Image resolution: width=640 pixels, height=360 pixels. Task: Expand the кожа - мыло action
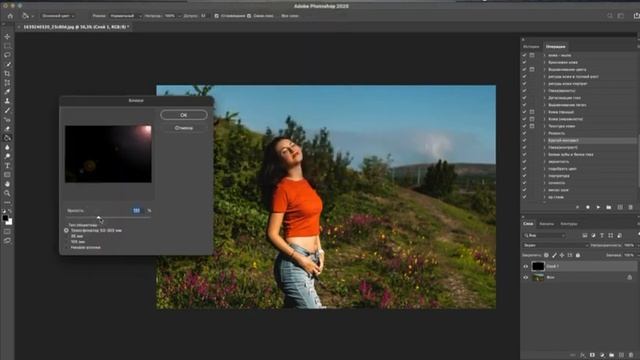click(544, 55)
